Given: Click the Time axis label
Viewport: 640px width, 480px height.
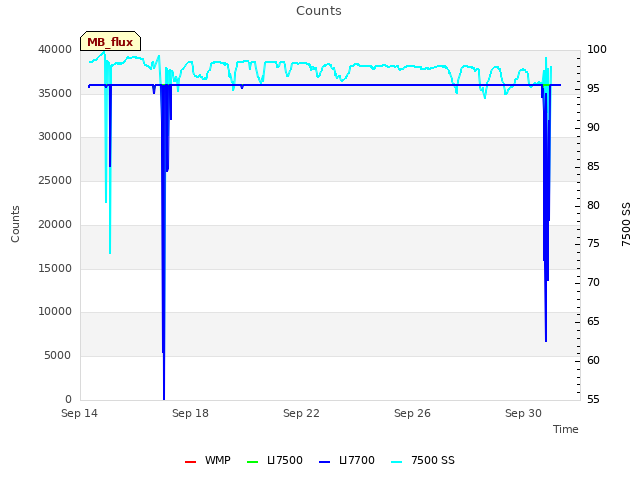Looking at the screenshot, I should pos(566,429).
